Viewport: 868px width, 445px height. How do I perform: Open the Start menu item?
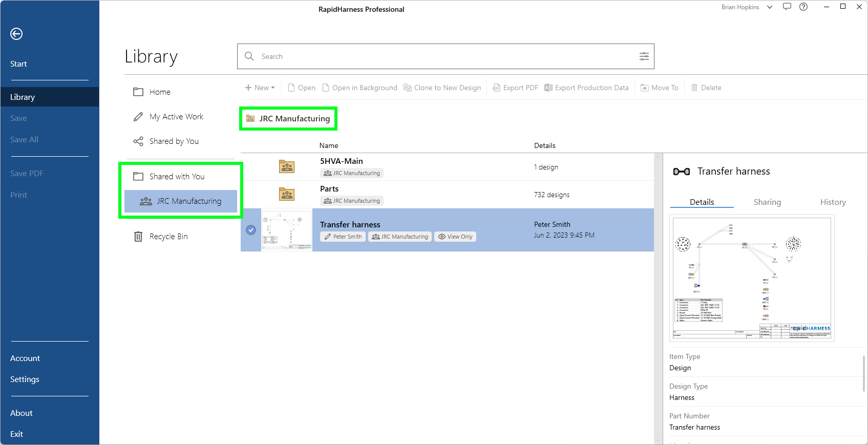tap(18, 64)
